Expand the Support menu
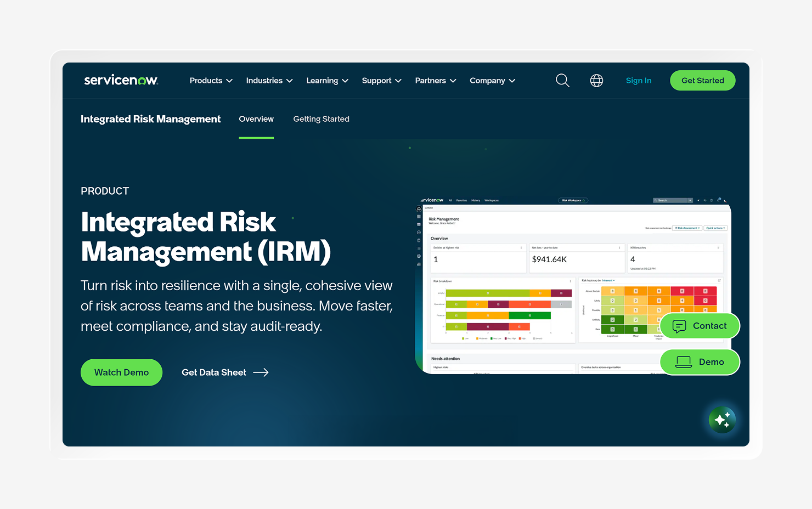This screenshot has height=509, width=812. 382,81
